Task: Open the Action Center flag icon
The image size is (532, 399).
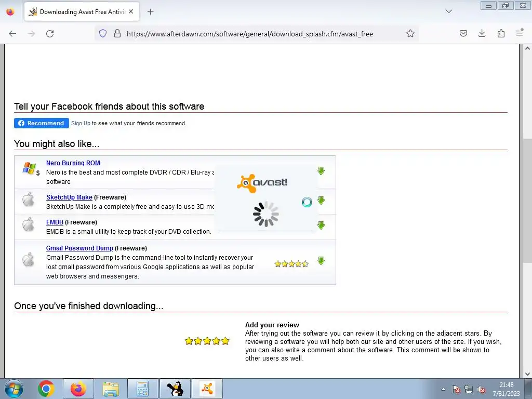Action: pos(456,389)
